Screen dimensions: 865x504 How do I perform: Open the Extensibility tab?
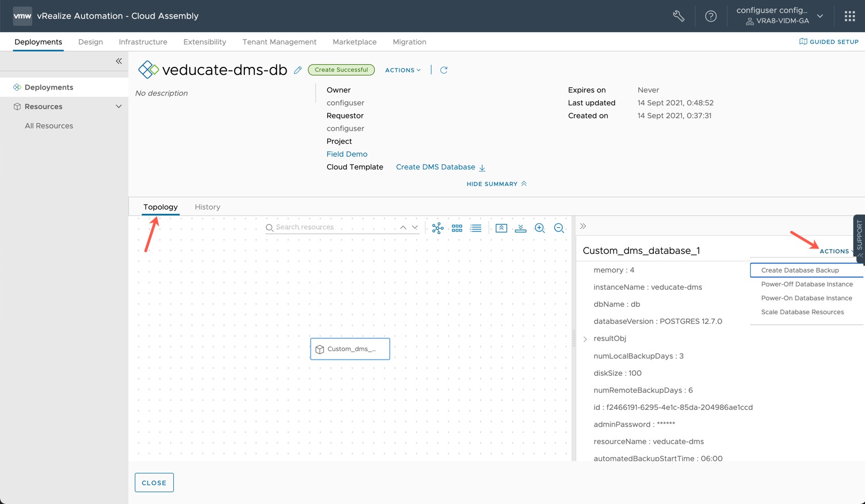point(205,42)
